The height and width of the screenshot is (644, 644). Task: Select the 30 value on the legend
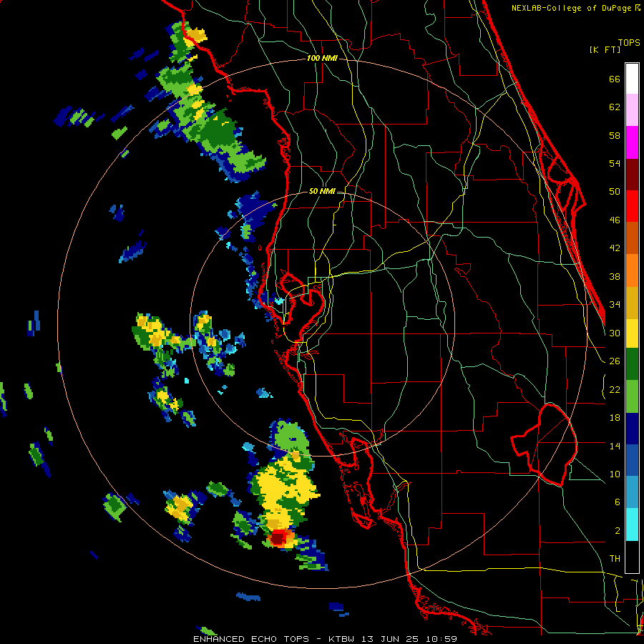click(x=615, y=333)
